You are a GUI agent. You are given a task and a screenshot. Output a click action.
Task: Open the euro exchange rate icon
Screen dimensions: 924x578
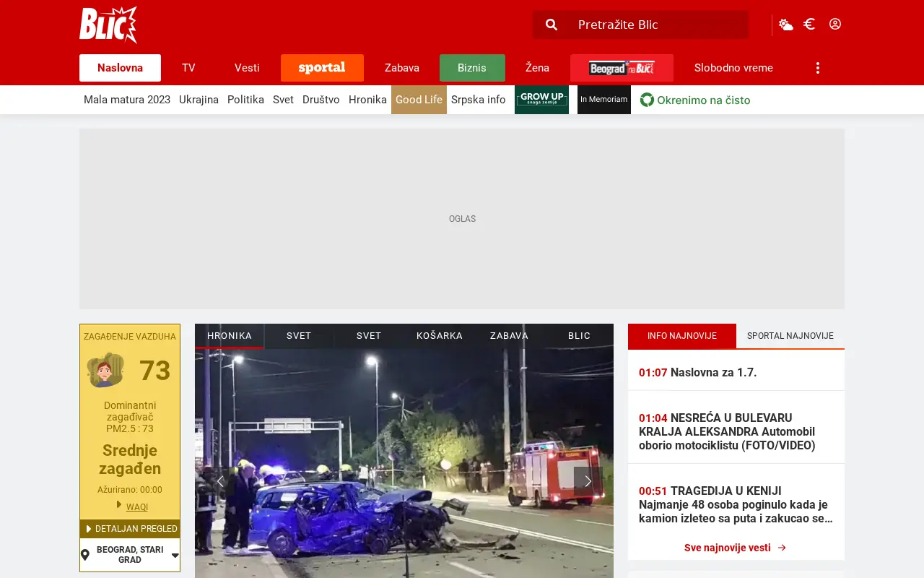click(809, 24)
